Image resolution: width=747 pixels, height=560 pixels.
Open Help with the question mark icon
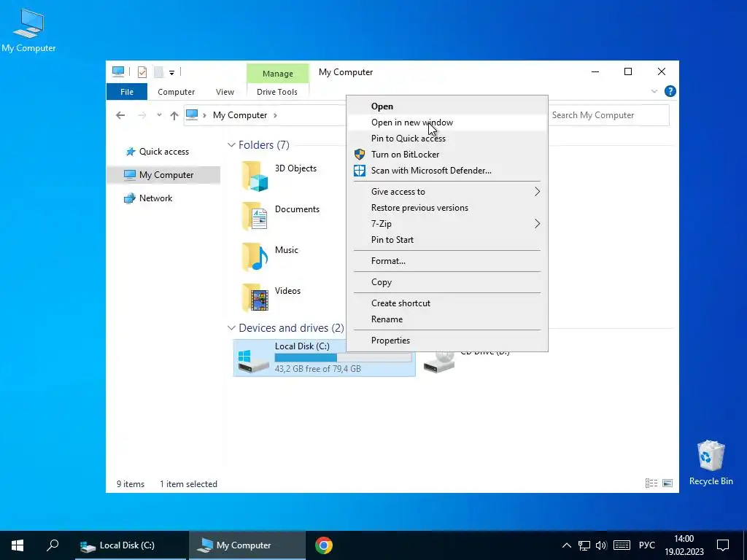coord(670,91)
